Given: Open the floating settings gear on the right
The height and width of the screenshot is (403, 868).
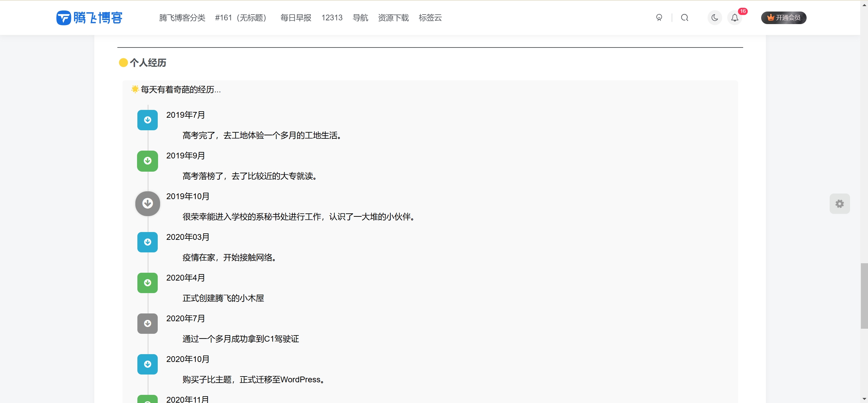Looking at the screenshot, I should pos(840,204).
